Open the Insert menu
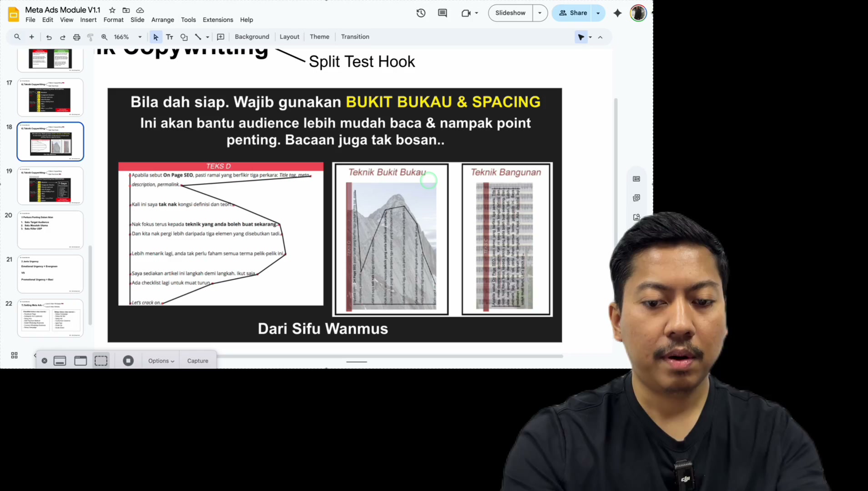868x491 pixels. [x=88, y=20]
